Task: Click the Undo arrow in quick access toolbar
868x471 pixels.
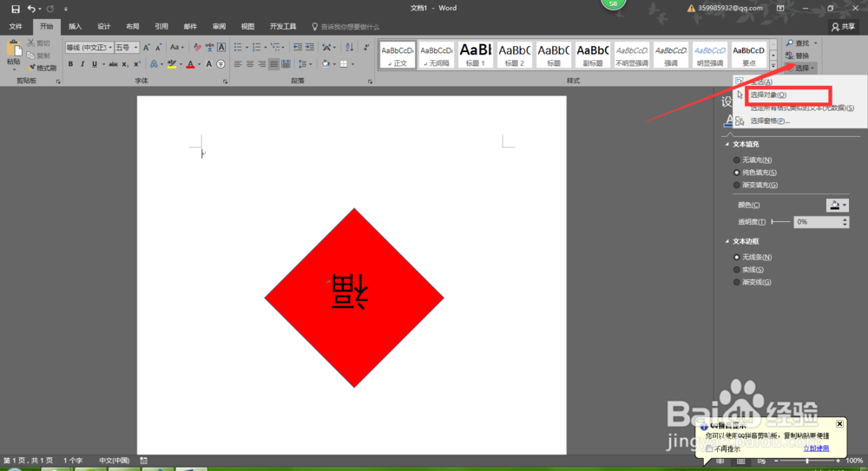Action: (31, 9)
